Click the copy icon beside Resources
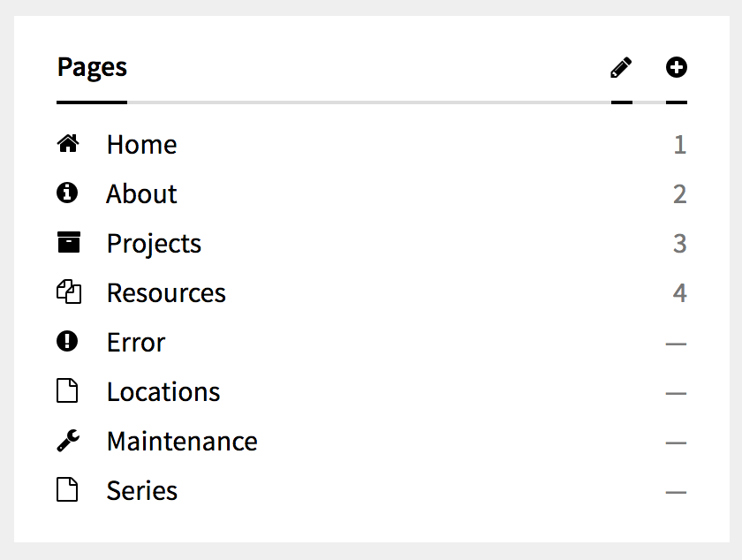Image resolution: width=742 pixels, height=560 pixels. [x=68, y=292]
